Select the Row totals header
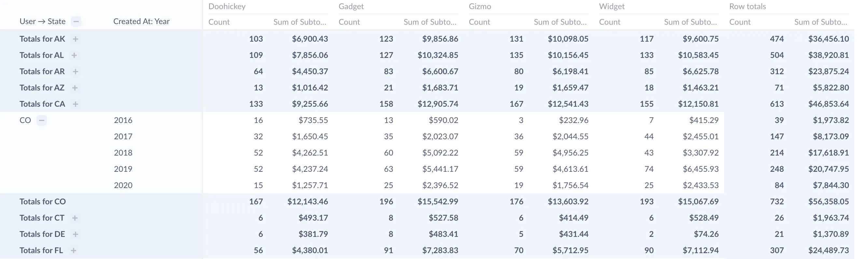The image size is (868, 259). pos(747,7)
